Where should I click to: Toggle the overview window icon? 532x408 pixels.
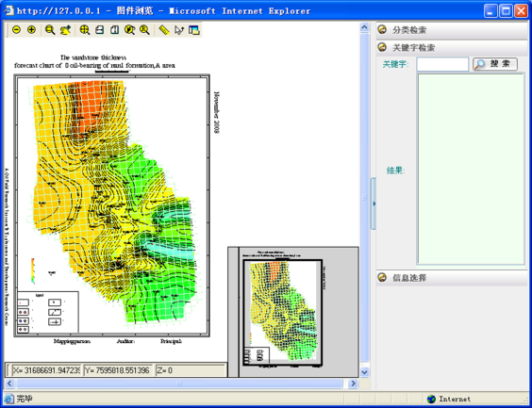[193, 30]
